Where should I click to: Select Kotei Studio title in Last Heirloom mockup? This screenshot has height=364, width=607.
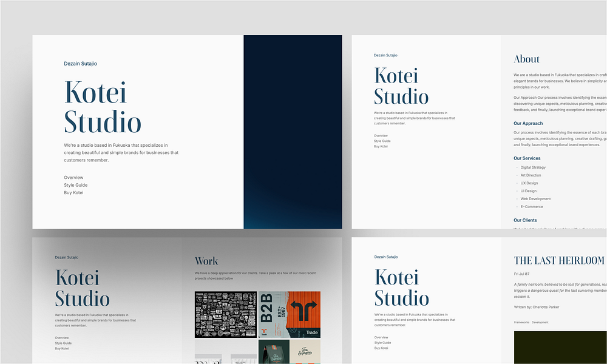pyautogui.click(x=401, y=288)
